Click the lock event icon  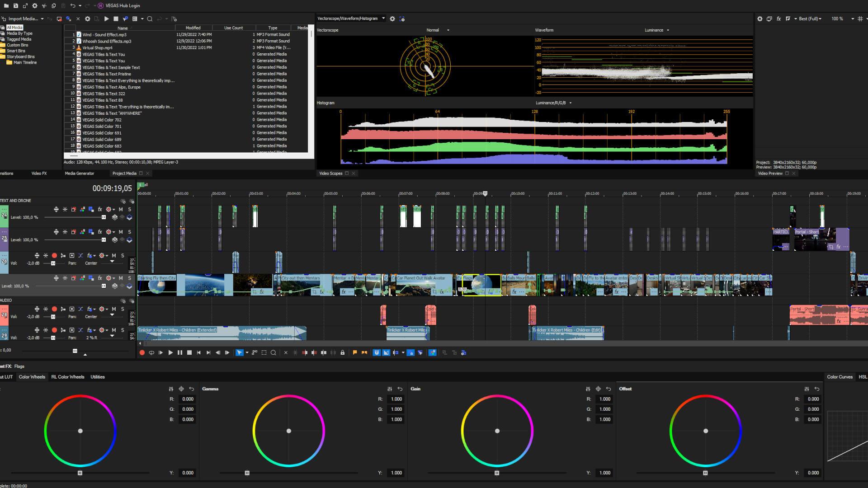(342, 353)
